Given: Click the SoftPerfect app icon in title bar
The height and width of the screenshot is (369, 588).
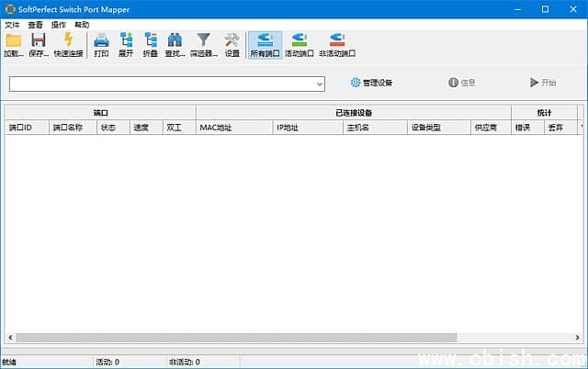Looking at the screenshot, I should (x=10, y=9).
